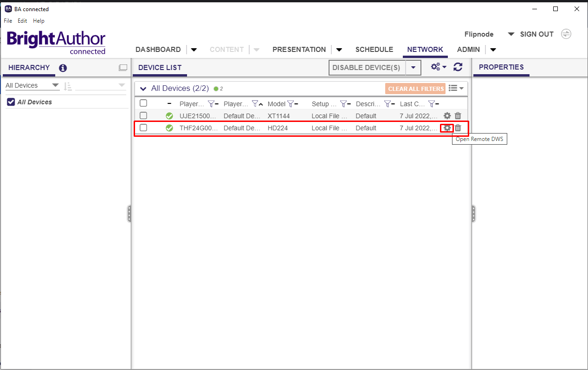Viewport: 588px width, 370px height.
Task: Open the All Devices dropdown in Hierarchy
Action: tap(55, 85)
